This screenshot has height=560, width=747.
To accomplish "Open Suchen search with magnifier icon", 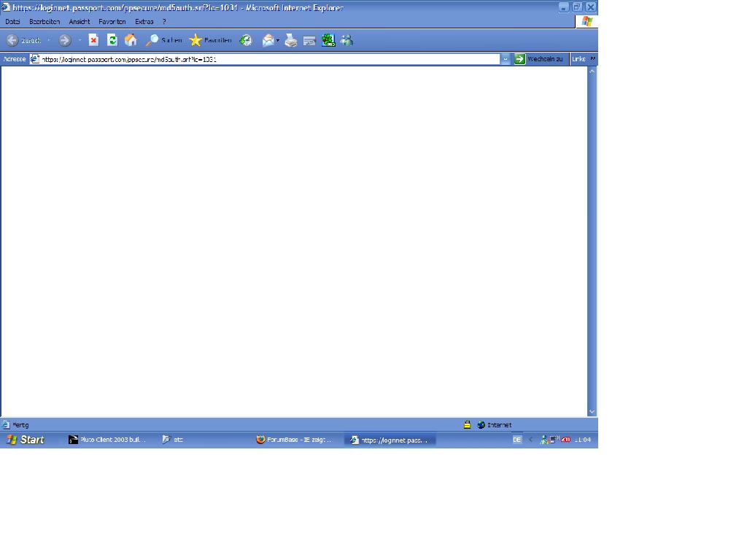I will tap(152, 41).
